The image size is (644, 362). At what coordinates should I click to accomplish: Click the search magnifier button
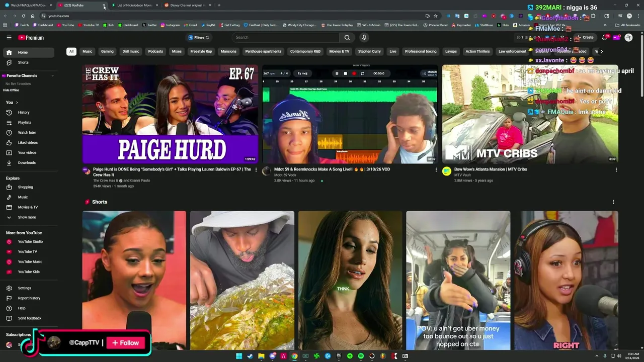click(x=347, y=37)
